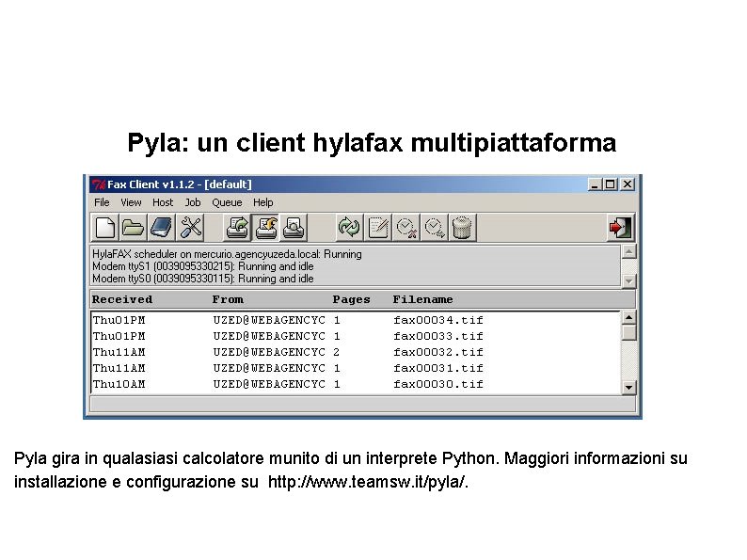Delete job using the trash can icon
747x560 pixels.
[462, 228]
